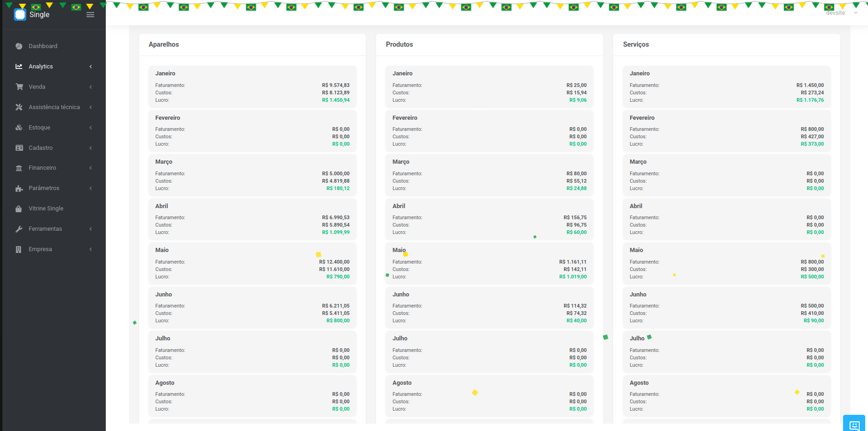
Task: Open the Analytics menu item
Action: tap(41, 67)
